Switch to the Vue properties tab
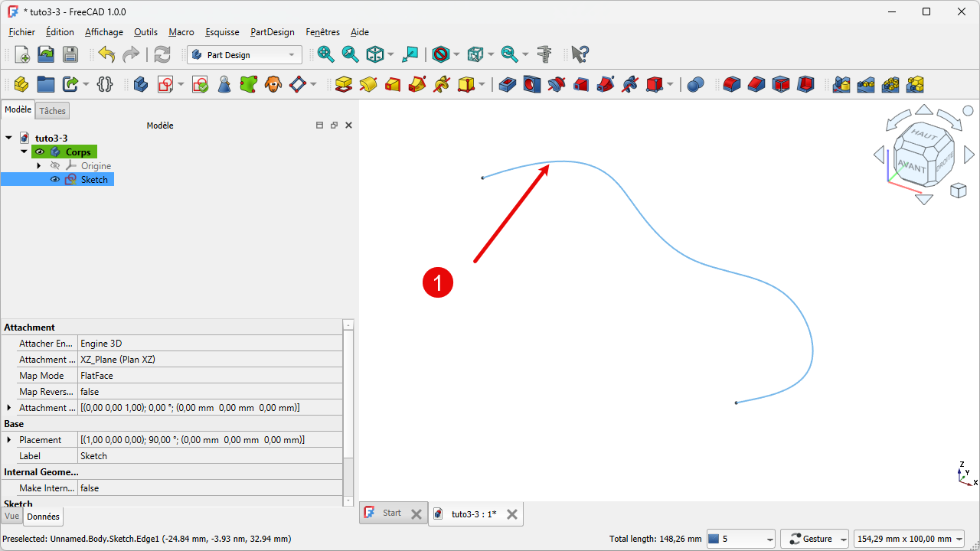 tap(11, 517)
